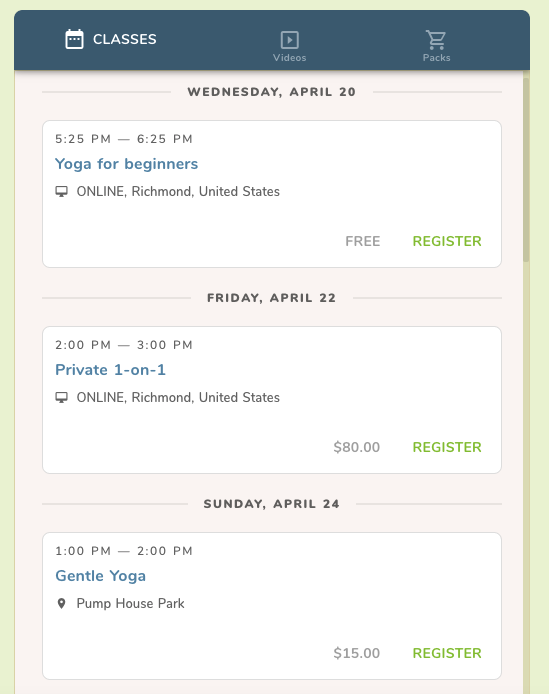Click monitor icon on Yoga for beginners
This screenshot has height=694, width=549.
pos(62,191)
